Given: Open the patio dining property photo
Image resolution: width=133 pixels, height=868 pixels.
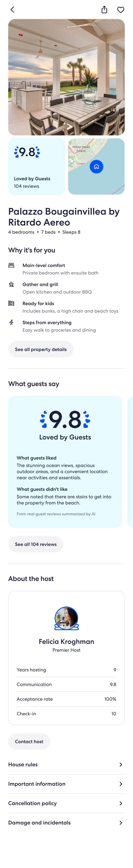Looking at the screenshot, I should (x=66, y=77).
